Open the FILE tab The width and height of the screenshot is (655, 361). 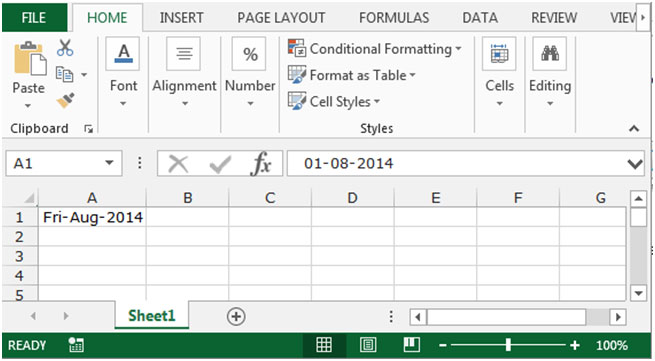point(34,18)
